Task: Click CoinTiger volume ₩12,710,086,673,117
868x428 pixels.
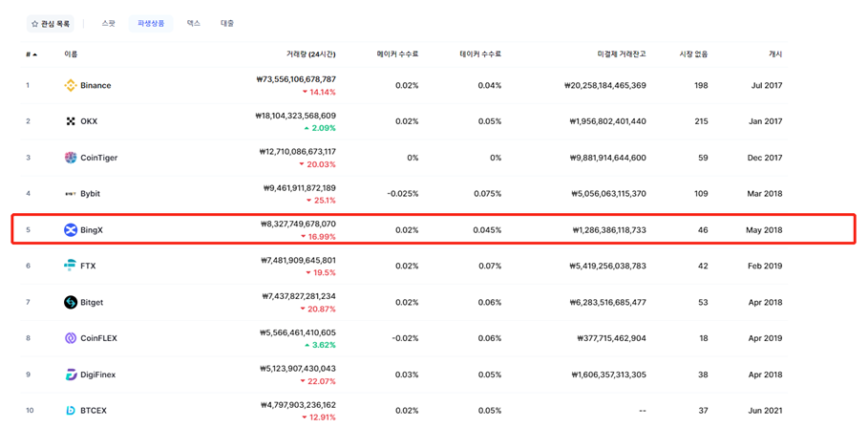Action: coord(297,152)
